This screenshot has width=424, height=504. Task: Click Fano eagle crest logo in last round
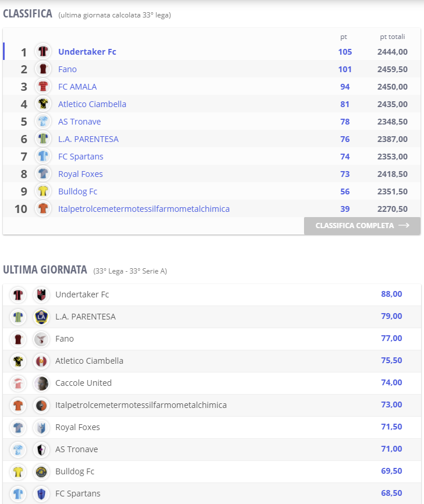pos(41,339)
